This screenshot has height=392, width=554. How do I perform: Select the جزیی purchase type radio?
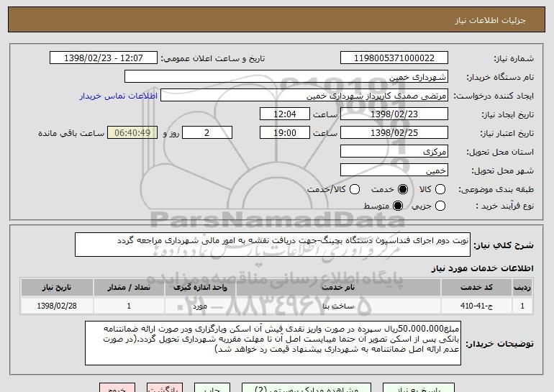point(440,206)
